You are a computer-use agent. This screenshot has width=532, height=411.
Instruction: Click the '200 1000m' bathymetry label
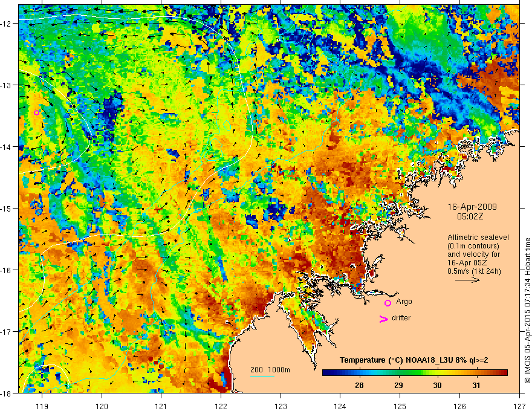coord(270,370)
